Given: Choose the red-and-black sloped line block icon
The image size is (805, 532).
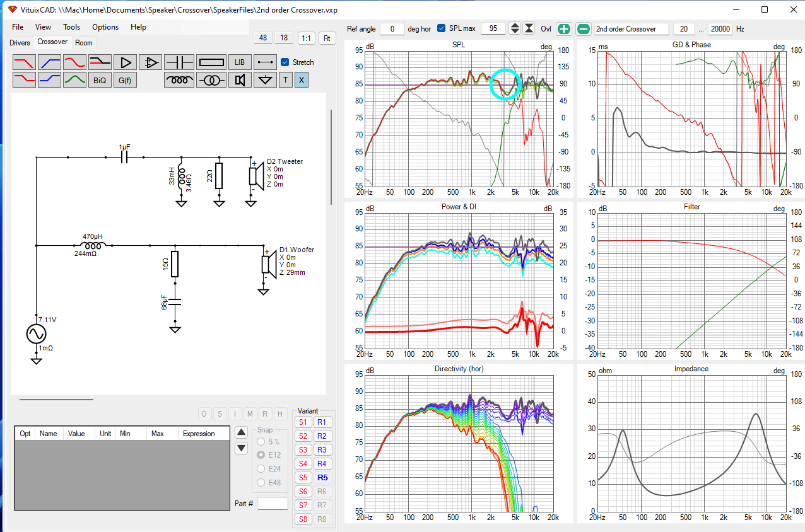Looking at the screenshot, I should click(x=100, y=62).
